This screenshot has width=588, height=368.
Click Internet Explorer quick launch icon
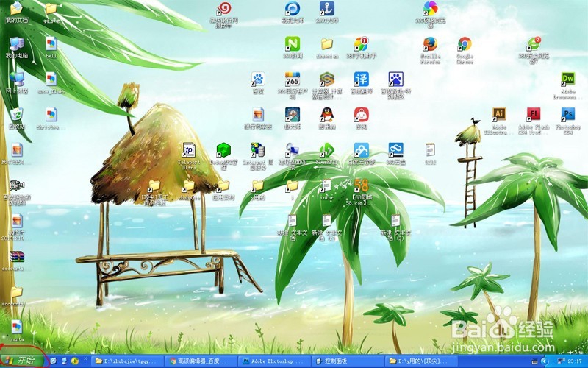(x=53, y=361)
